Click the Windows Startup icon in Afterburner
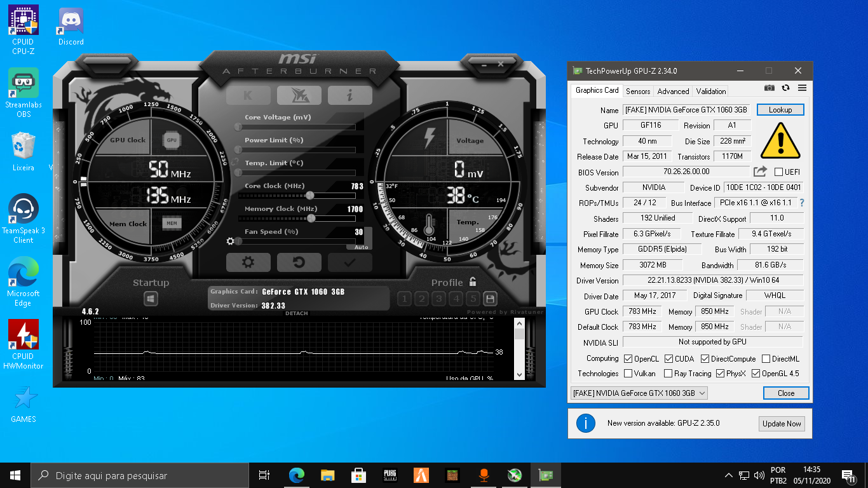The height and width of the screenshot is (488, 868). coord(151,299)
